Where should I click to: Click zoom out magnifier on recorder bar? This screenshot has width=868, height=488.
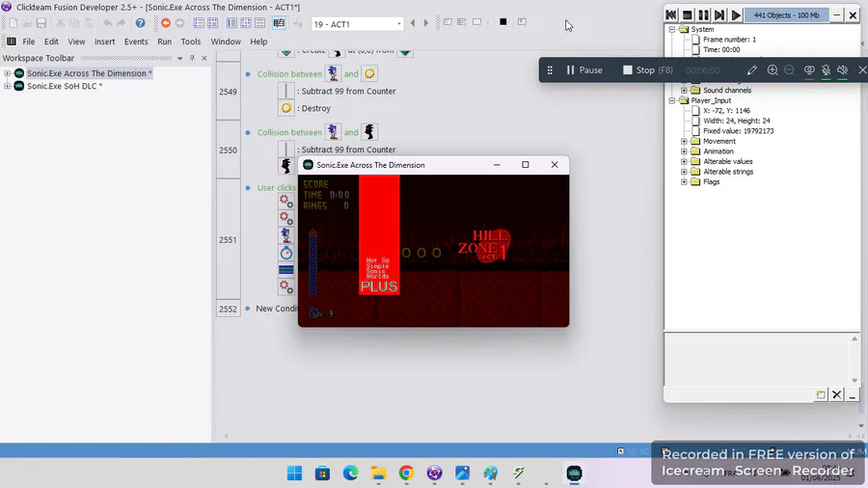[789, 69]
